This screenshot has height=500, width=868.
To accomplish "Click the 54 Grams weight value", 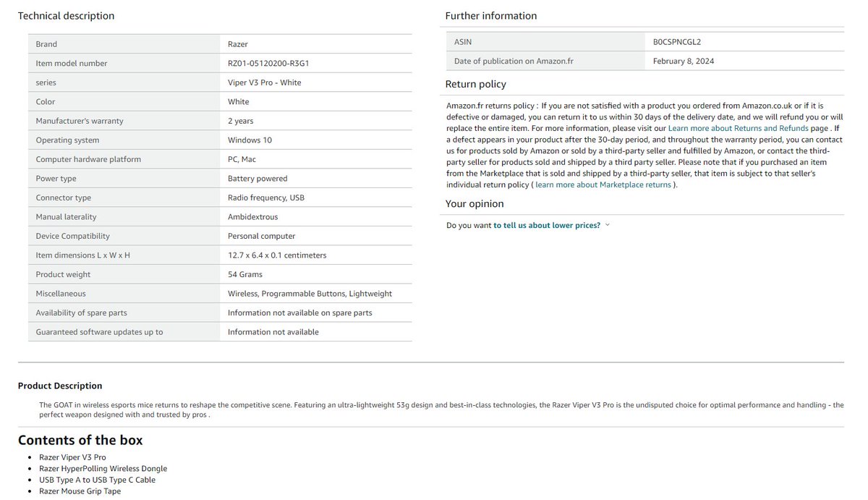I will 245,274.
